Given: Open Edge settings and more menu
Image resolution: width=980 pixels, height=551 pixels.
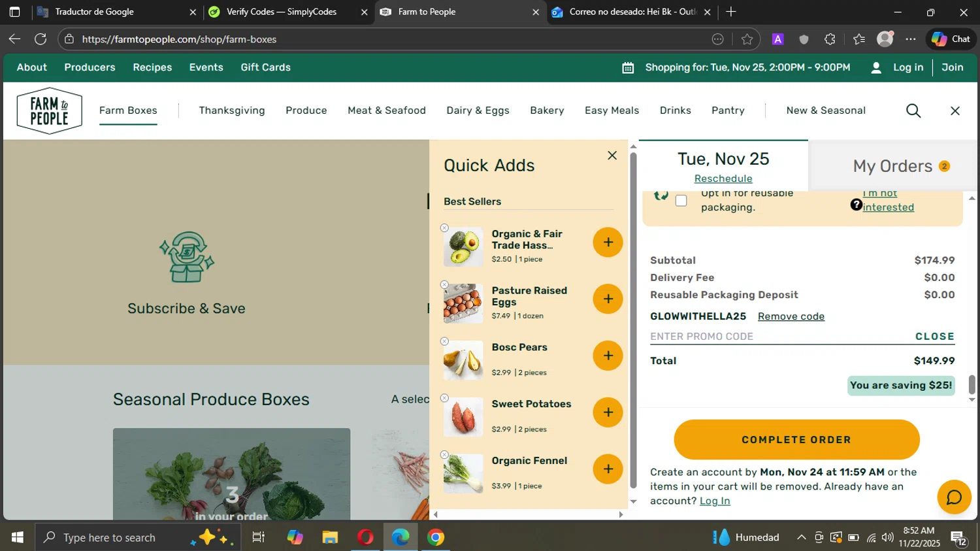Looking at the screenshot, I should tap(911, 39).
